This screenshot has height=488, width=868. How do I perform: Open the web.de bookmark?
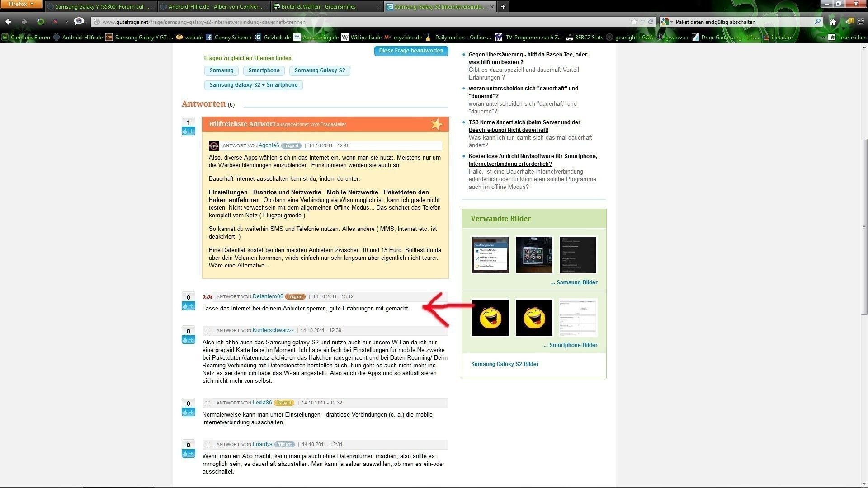(x=189, y=38)
